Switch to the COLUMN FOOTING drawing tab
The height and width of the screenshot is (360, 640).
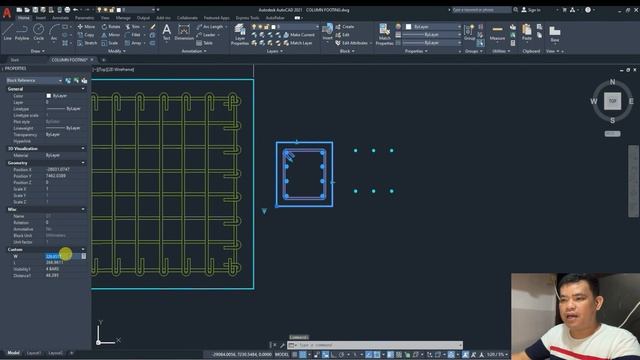[x=69, y=60]
